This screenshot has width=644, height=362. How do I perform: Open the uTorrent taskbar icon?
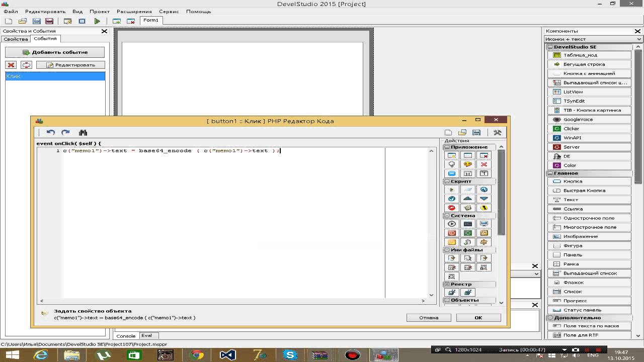tap(103, 355)
